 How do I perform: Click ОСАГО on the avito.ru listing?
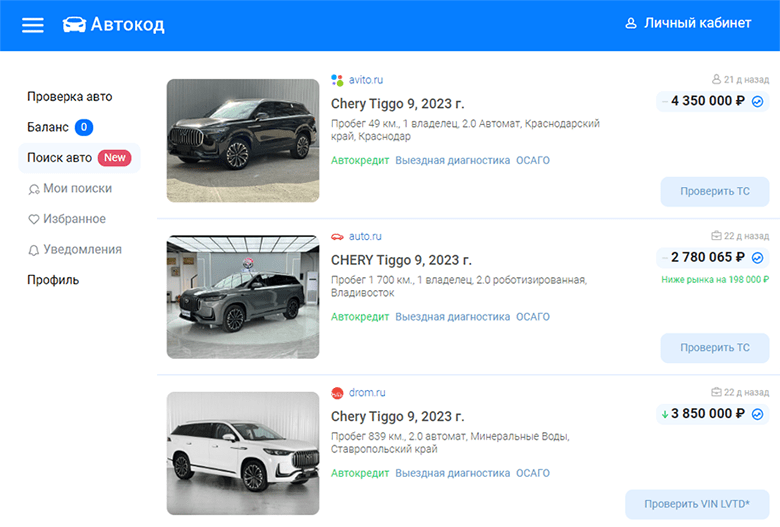coord(533,160)
